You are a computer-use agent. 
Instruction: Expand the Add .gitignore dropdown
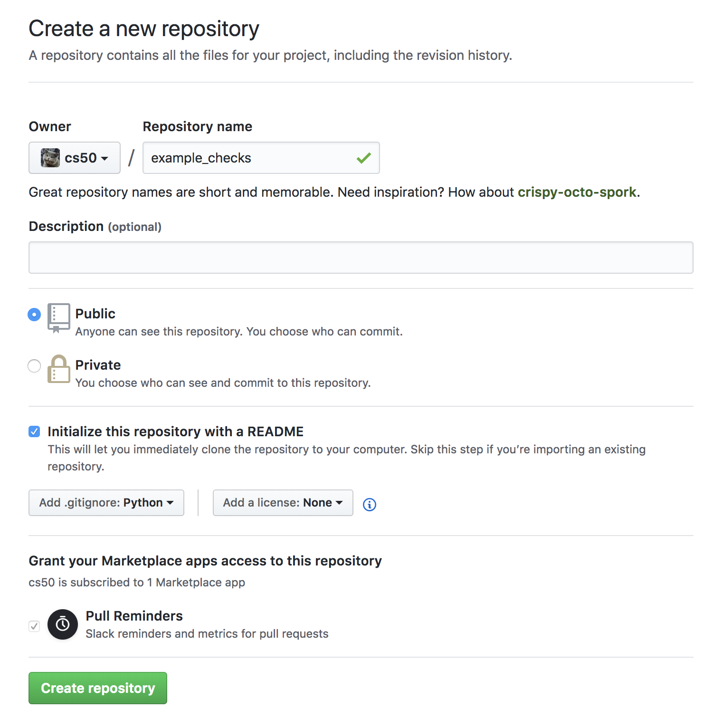click(x=106, y=503)
